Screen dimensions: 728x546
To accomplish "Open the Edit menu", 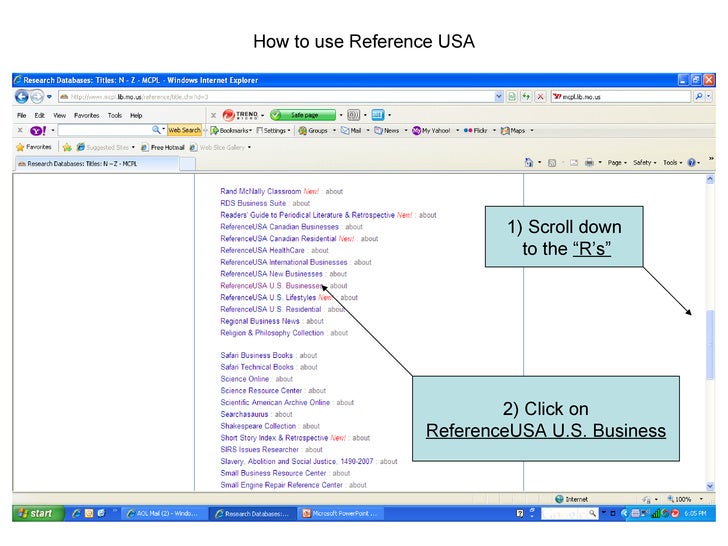I will [39, 115].
